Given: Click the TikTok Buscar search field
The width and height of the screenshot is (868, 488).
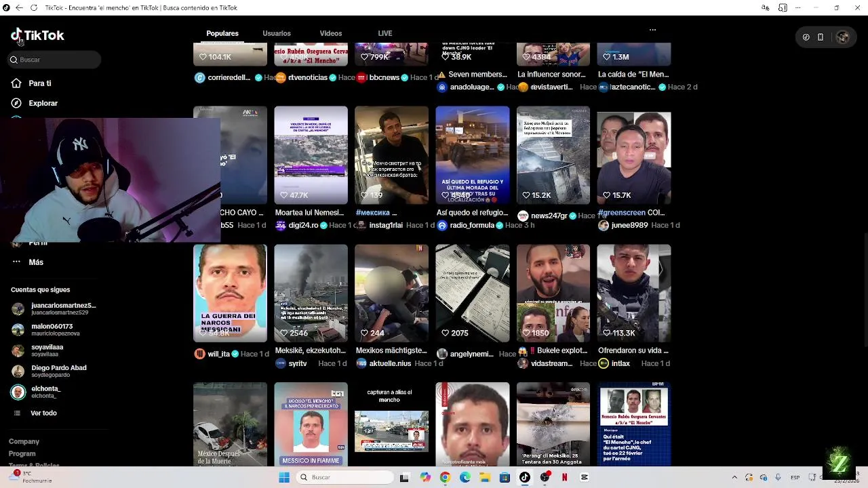Looking at the screenshot, I should coord(54,60).
